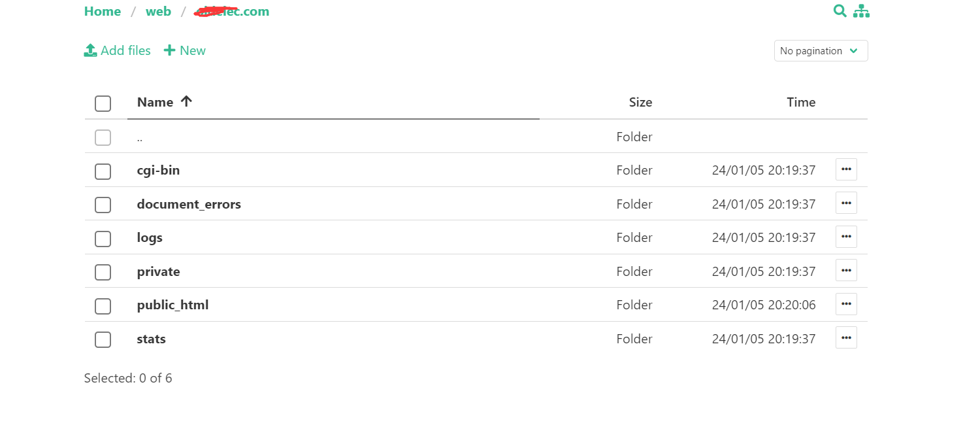Click the Add files upload icon
The width and height of the screenshot is (980, 427).
coord(90,50)
